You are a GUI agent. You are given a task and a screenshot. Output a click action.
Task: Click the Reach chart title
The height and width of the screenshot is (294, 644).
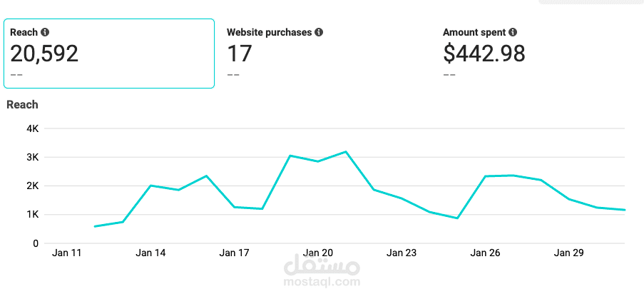pyautogui.click(x=22, y=105)
